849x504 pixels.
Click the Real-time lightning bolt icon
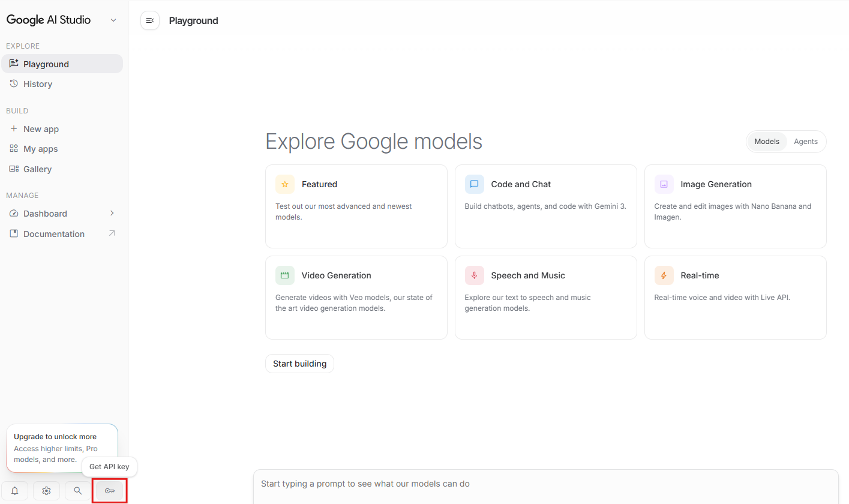664,275
